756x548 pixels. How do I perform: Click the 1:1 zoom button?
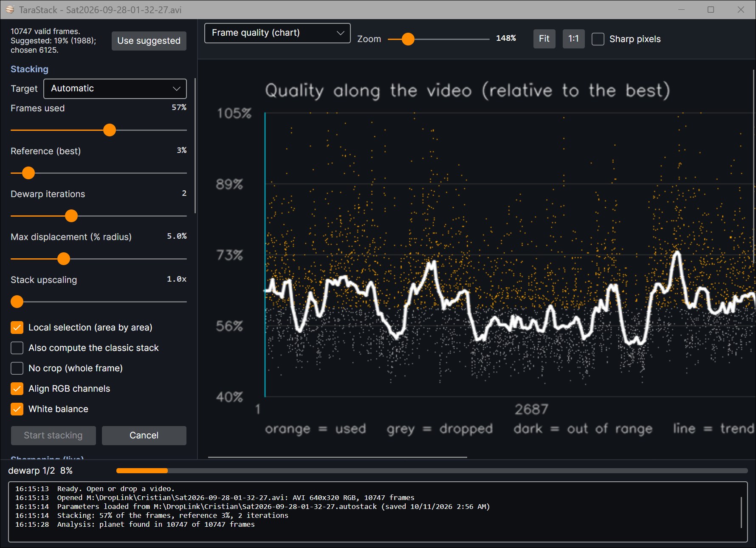[573, 39]
